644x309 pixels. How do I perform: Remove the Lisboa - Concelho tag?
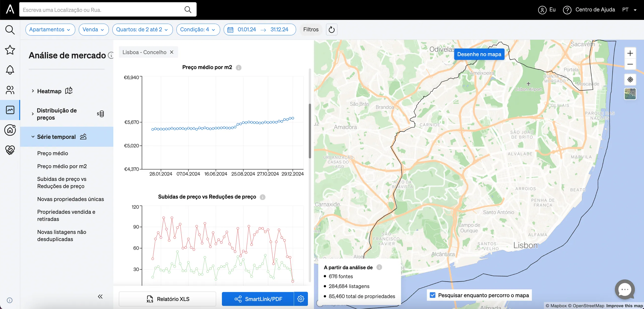[x=172, y=52]
